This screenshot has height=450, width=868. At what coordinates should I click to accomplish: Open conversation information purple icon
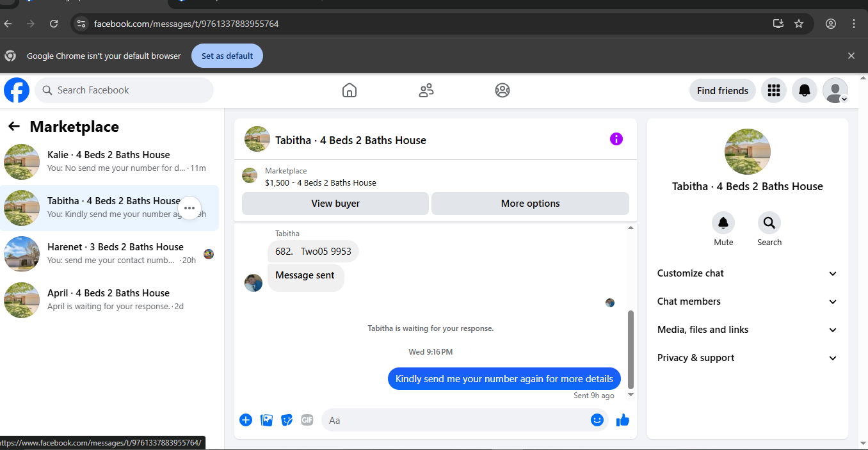click(x=616, y=139)
